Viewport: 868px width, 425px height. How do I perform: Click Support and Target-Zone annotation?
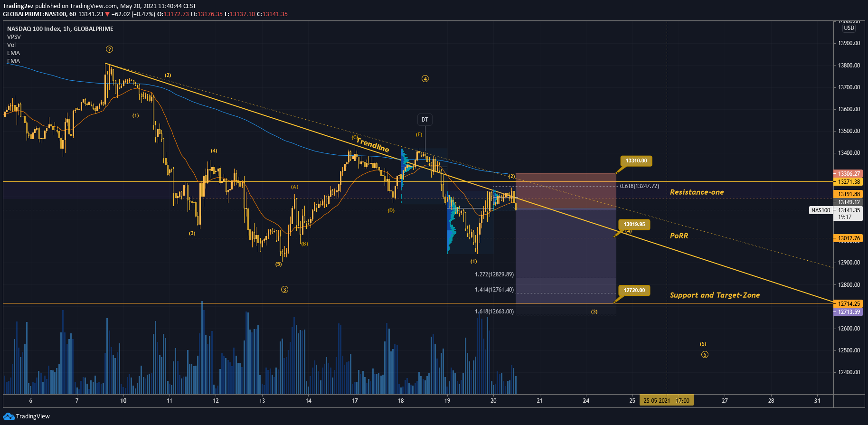tap(715, 295)
